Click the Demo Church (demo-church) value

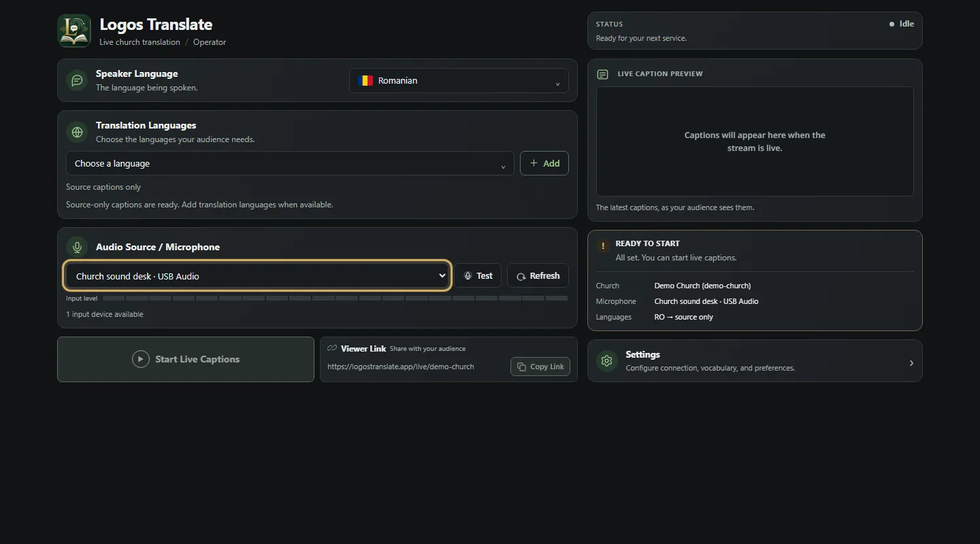click(702, 286)
